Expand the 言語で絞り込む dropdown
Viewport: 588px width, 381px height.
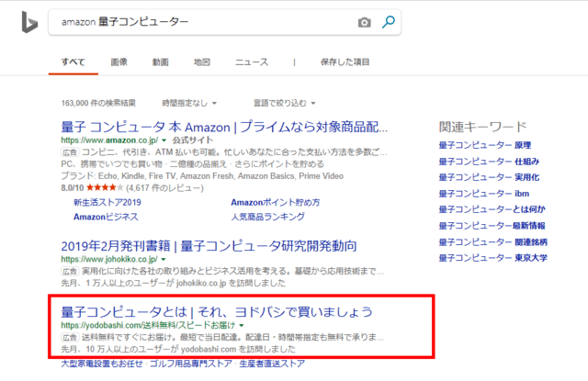pyautogui.click(x=284, y=103)
